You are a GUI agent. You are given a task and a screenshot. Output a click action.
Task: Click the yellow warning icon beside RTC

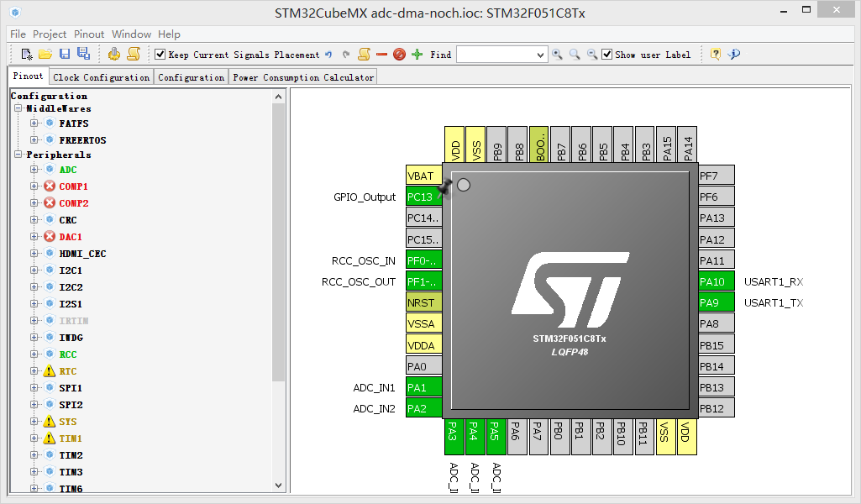[x=50, y=371]
